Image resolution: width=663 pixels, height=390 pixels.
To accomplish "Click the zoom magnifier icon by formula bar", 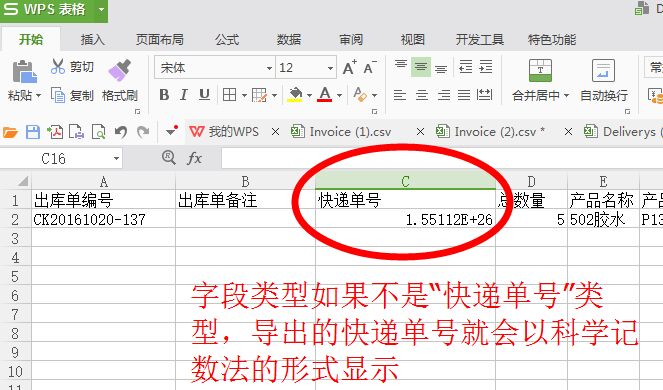I will 169,158.
